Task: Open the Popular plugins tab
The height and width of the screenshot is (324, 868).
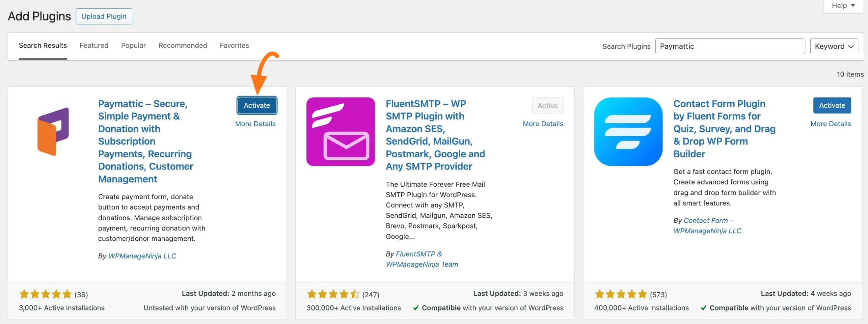Action: [133, 45]
